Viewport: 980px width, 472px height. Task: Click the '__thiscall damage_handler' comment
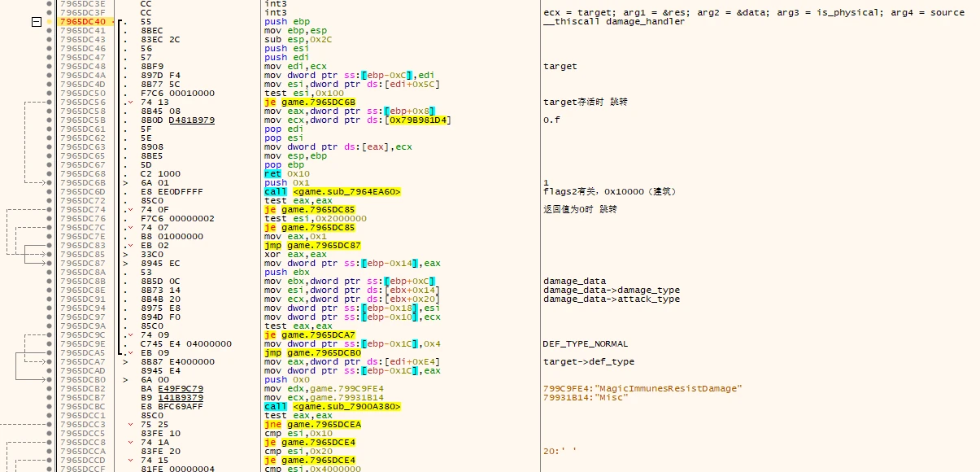pyautogui.click(x=614, y=22)
